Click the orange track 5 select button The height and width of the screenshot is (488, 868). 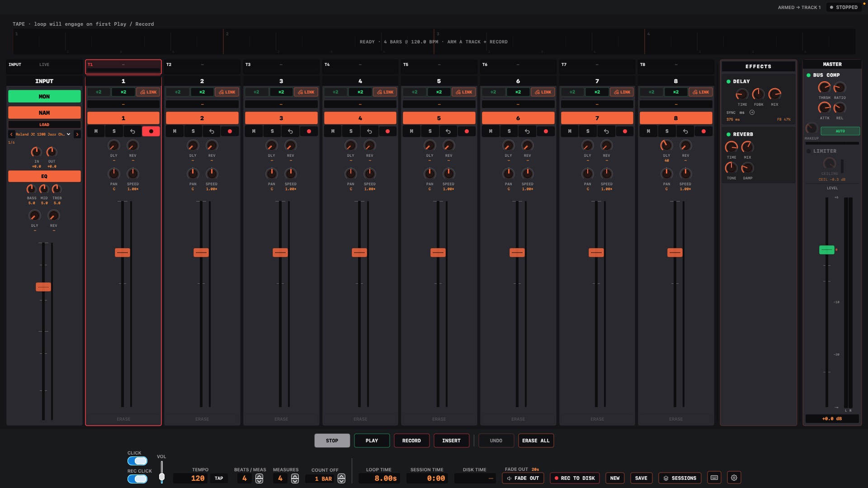(439, 118)
